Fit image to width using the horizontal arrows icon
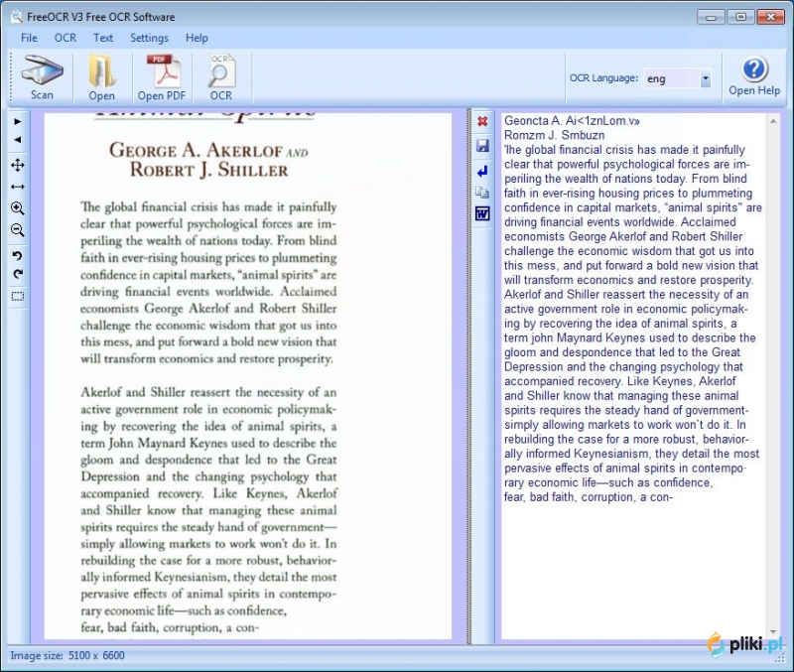Image resolution: width=794 pixels, height=672 pixels. [18, 187]
